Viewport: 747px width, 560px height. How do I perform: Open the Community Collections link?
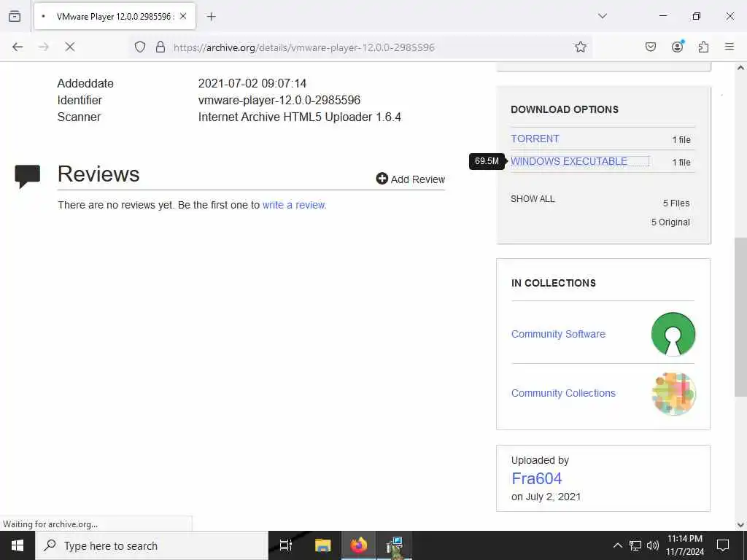(x=563, y=393)
